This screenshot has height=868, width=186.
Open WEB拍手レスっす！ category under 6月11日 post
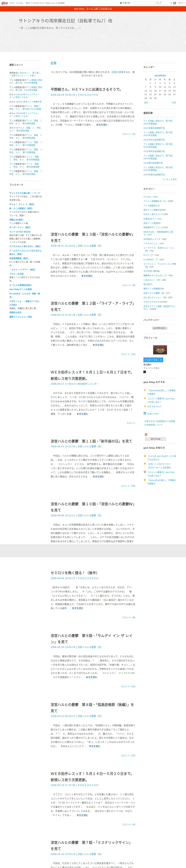click(88, 384)
